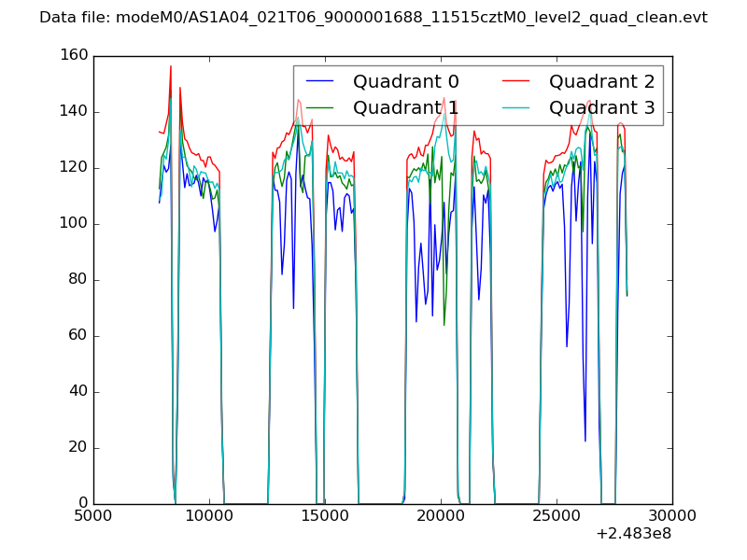Click the 15000 x-axis tick label

(325, 515)
